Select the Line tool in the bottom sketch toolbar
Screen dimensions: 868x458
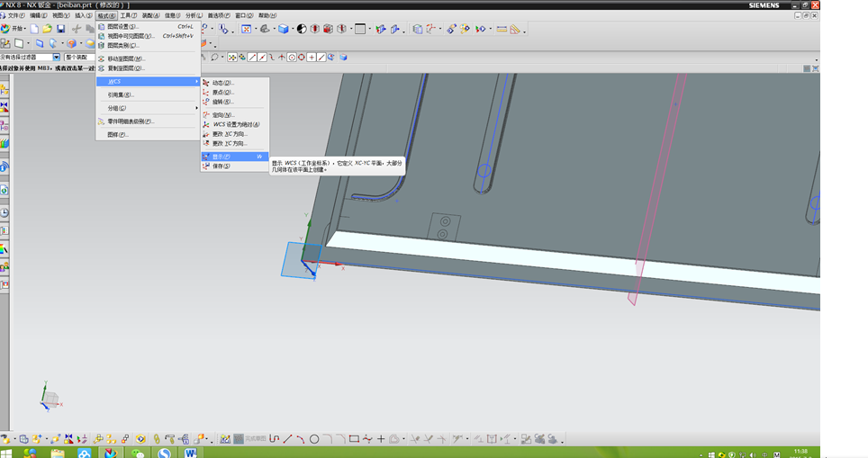tap(287, 439)
